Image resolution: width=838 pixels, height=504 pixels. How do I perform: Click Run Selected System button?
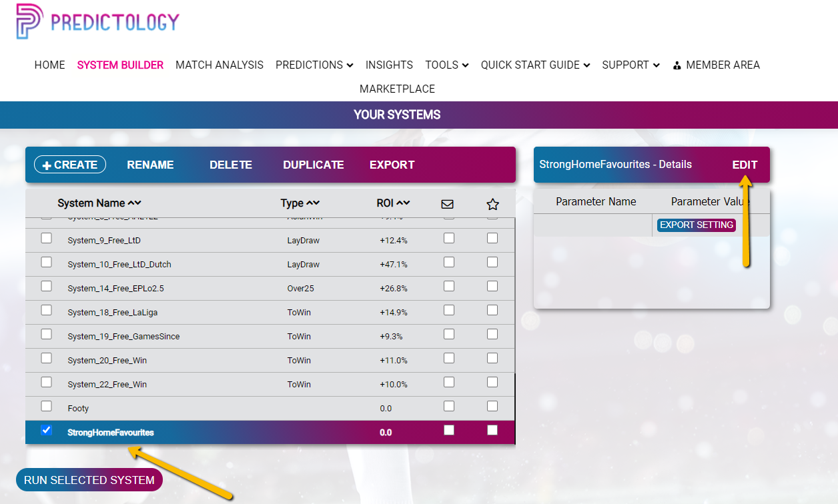tap(89, 480)
